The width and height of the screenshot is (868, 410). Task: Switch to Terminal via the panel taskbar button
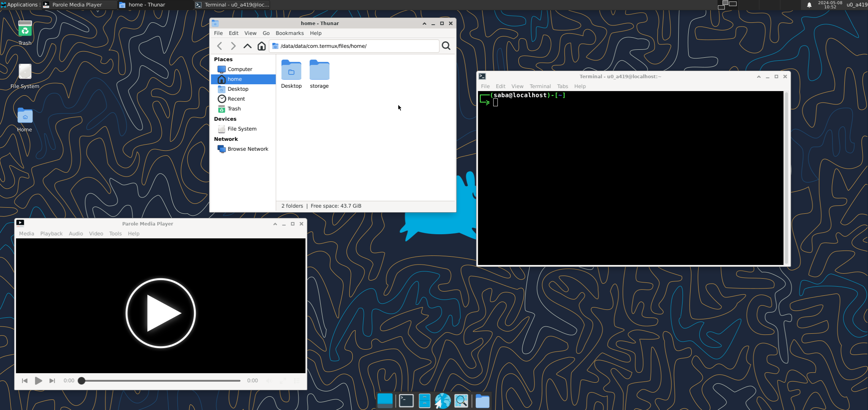pyautogui.click(x=232, y=5)
